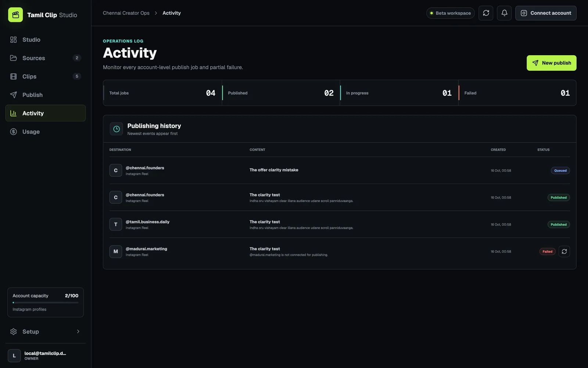Open the notifications bell
The width and height of the screenshot is (588, 368).
click(x=504, y=13)
